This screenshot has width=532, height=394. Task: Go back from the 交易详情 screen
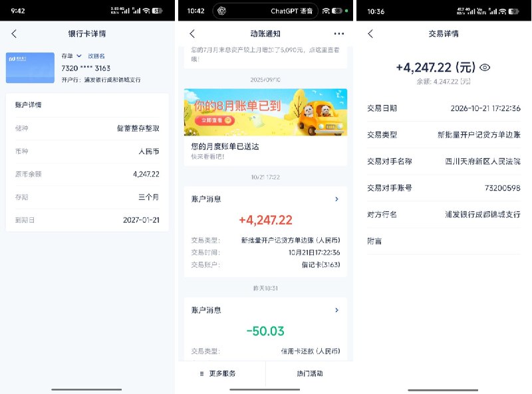370,34
